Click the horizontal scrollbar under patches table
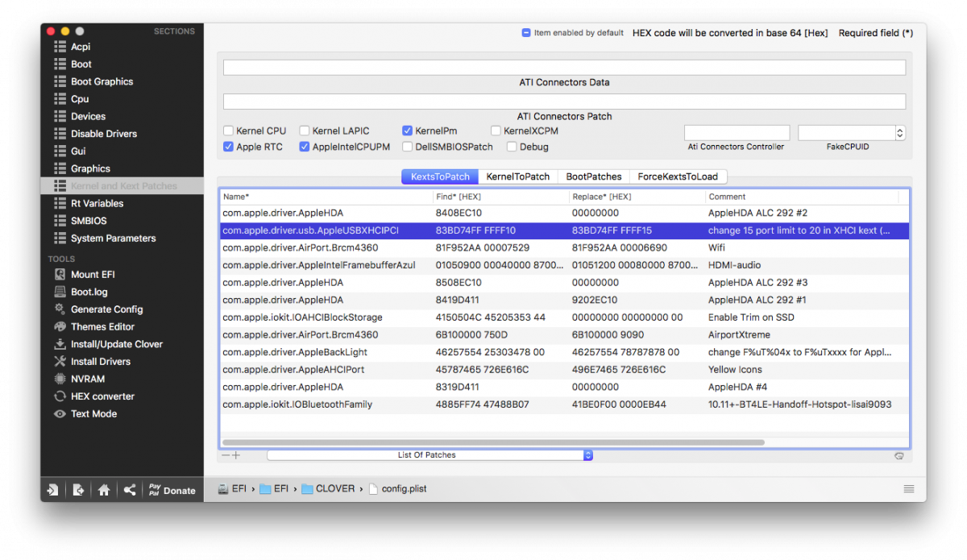Image resolution: width=967 pixels, height=560 pixels. [493, 442]
